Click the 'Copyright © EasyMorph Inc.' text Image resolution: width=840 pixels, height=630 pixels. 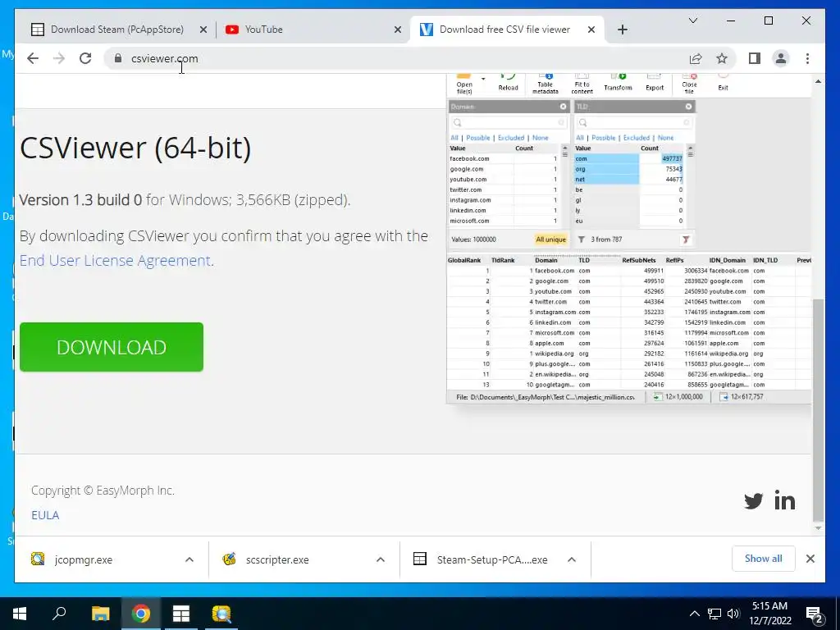pos(103,491)
